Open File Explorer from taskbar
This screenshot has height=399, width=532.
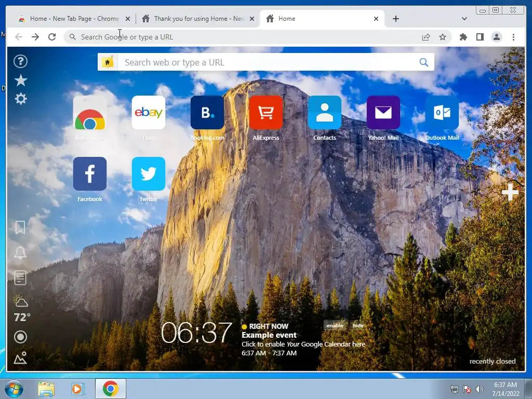[46, 389]
